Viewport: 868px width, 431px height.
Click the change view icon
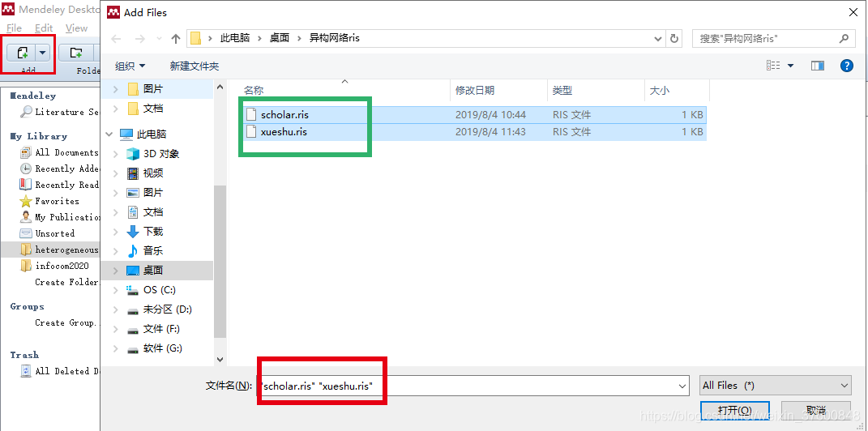773,66
